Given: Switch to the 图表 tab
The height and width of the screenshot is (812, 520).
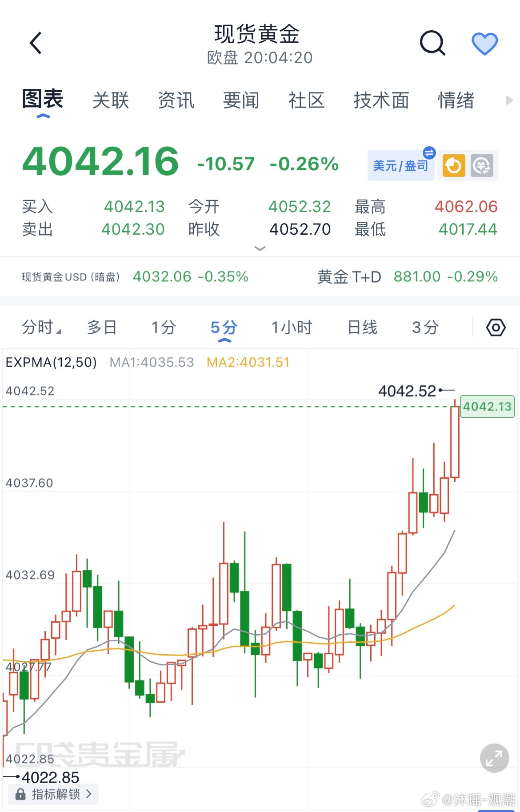Looking at the screenshot, I should 43,99.
